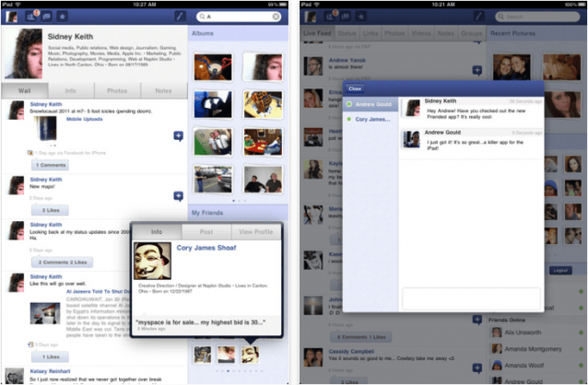Open the Live Feed tab

point(317,33)
